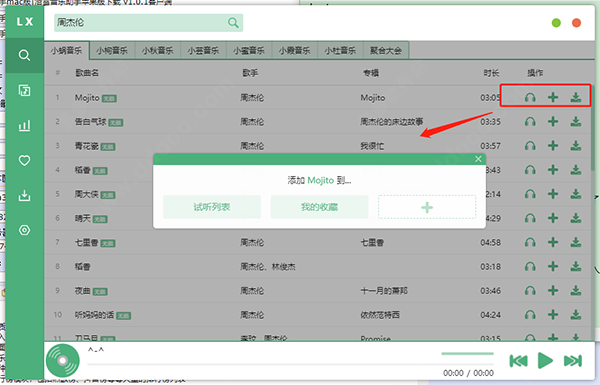This screenshot has height=385, width=600.
Task: Add Mojito to 我的收藏
Action: [x=320, y=207]
